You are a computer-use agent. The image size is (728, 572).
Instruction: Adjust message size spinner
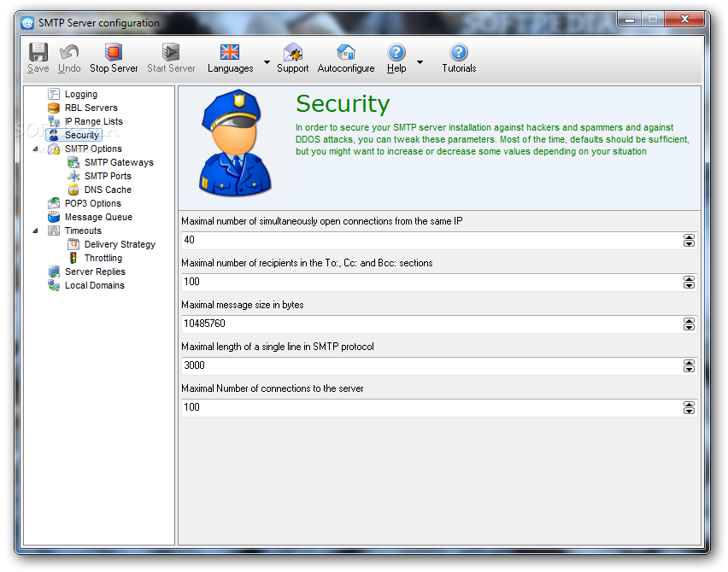click(689, 324)
